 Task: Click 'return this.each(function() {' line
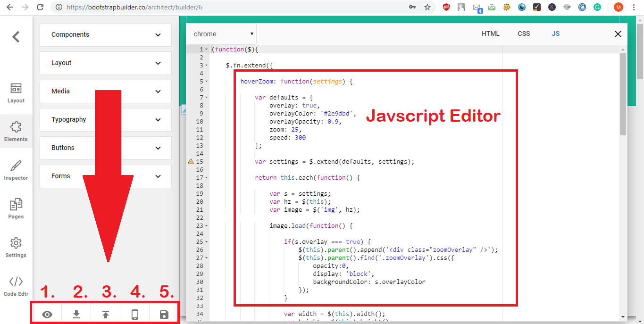point(307,177)
